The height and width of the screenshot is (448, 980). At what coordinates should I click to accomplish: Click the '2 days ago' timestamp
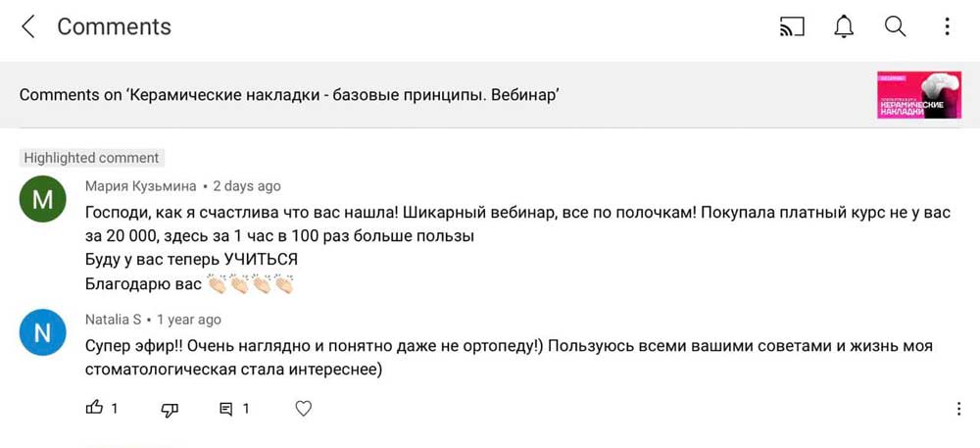tap(247, 186)
